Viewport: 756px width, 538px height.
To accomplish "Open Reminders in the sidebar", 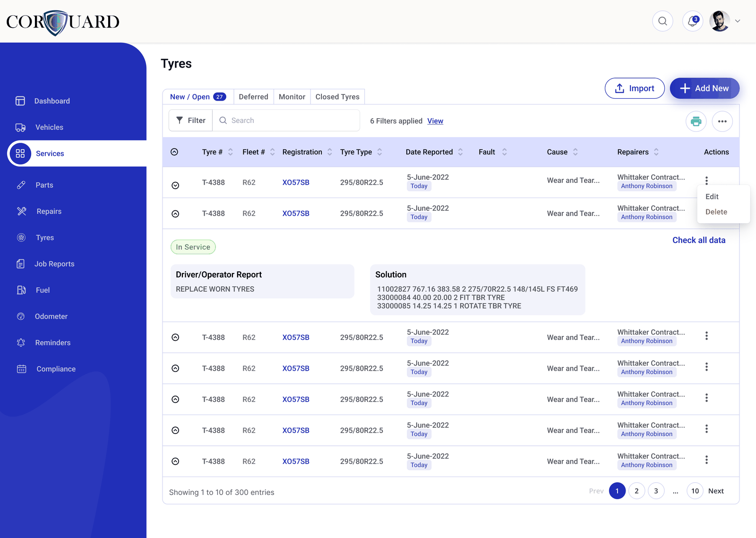I will tap(52, 343).
